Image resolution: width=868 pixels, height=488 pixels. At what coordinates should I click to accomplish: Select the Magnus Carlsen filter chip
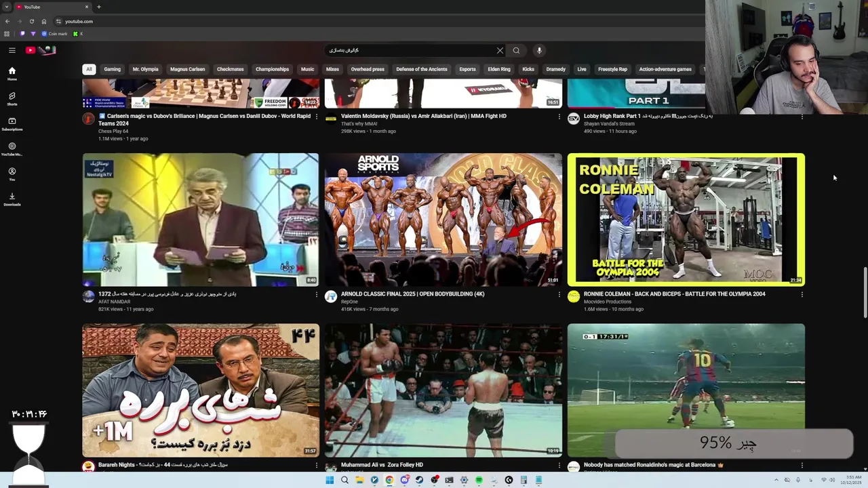click(187, 69)
